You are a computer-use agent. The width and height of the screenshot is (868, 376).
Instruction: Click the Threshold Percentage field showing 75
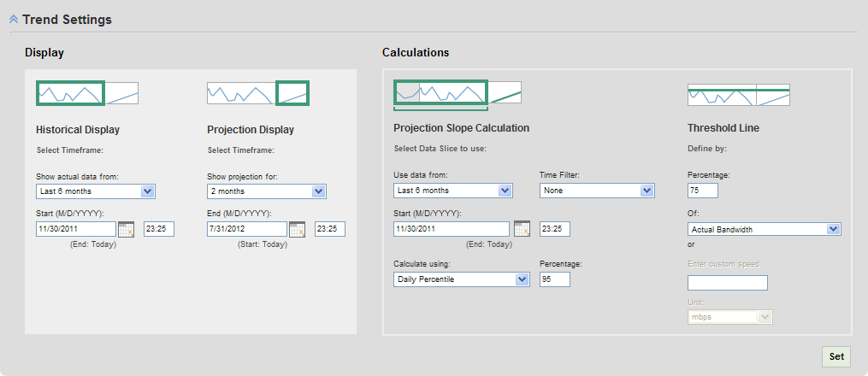pos(703,191)
